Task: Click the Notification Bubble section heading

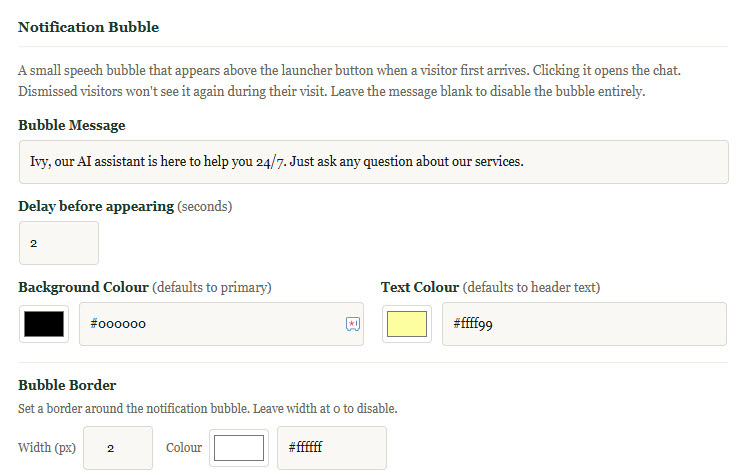Action: 88,27
